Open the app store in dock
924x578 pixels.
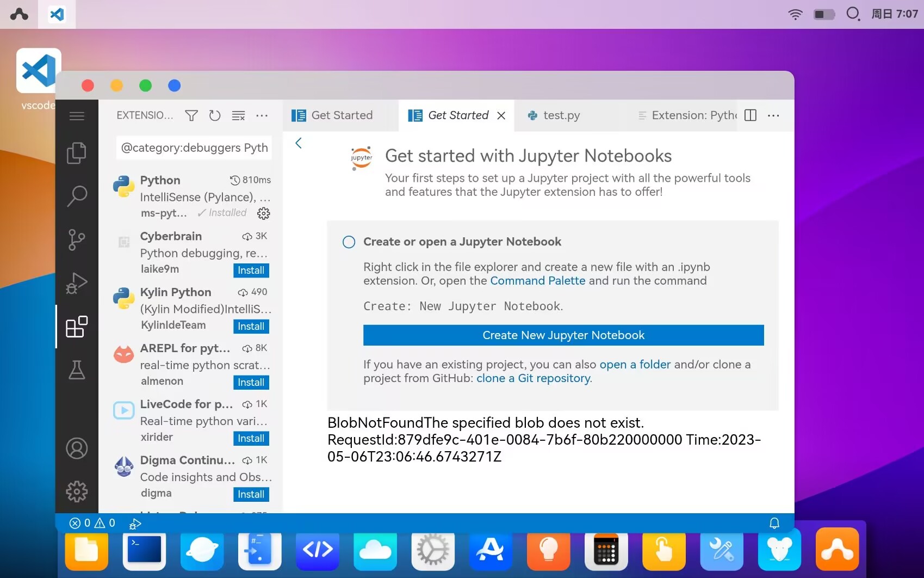(x=491, y=551)
